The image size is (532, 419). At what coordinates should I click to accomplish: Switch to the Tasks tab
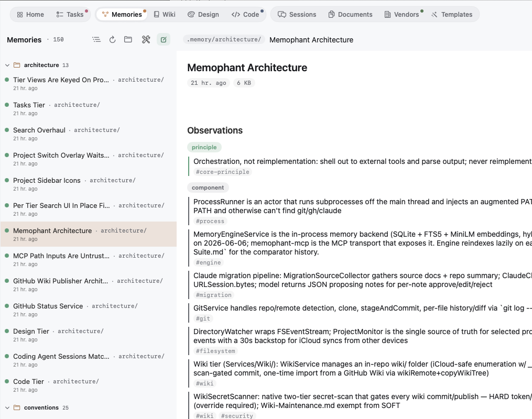70,15
